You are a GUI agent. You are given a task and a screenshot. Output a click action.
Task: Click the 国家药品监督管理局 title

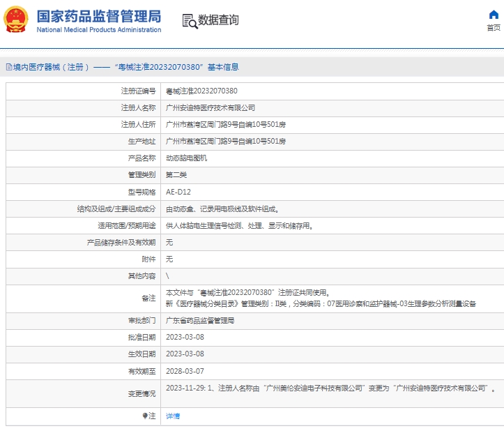click(x=99, y=16)
